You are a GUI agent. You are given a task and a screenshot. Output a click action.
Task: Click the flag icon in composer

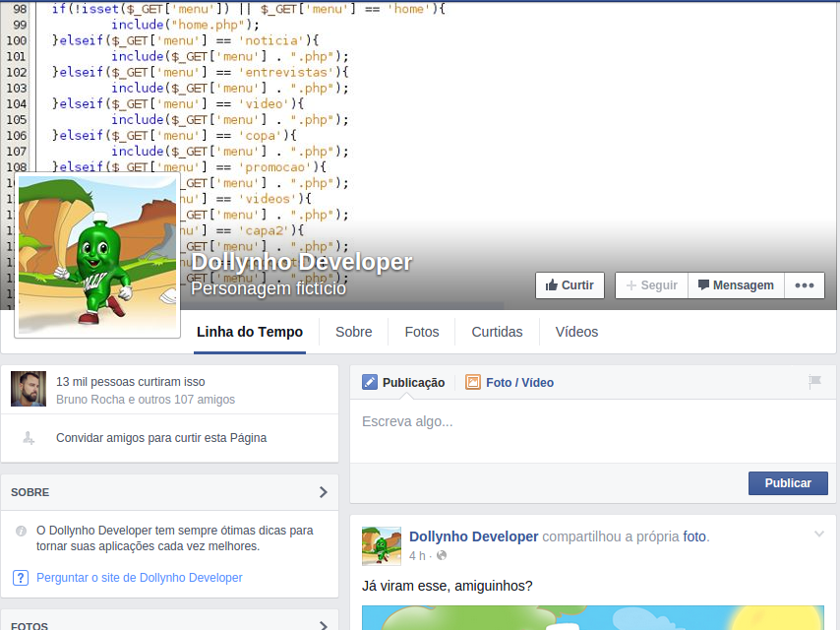point(814,382)
